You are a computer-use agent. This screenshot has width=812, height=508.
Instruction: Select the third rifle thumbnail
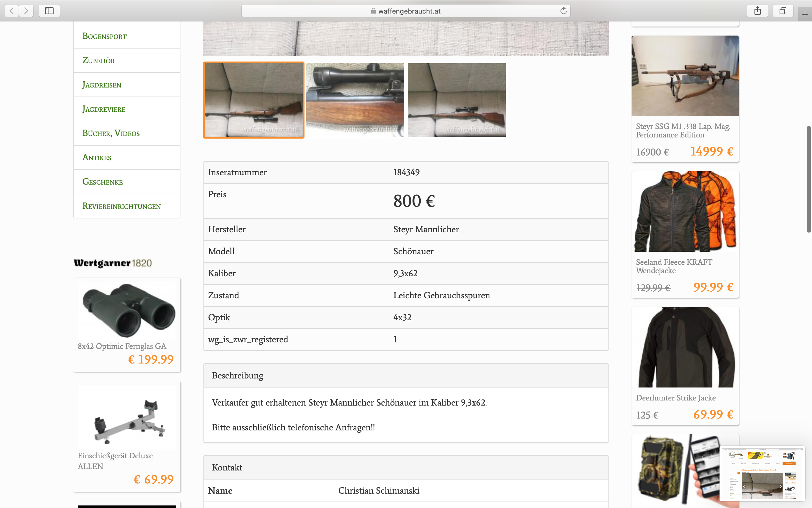click(457, 100)
